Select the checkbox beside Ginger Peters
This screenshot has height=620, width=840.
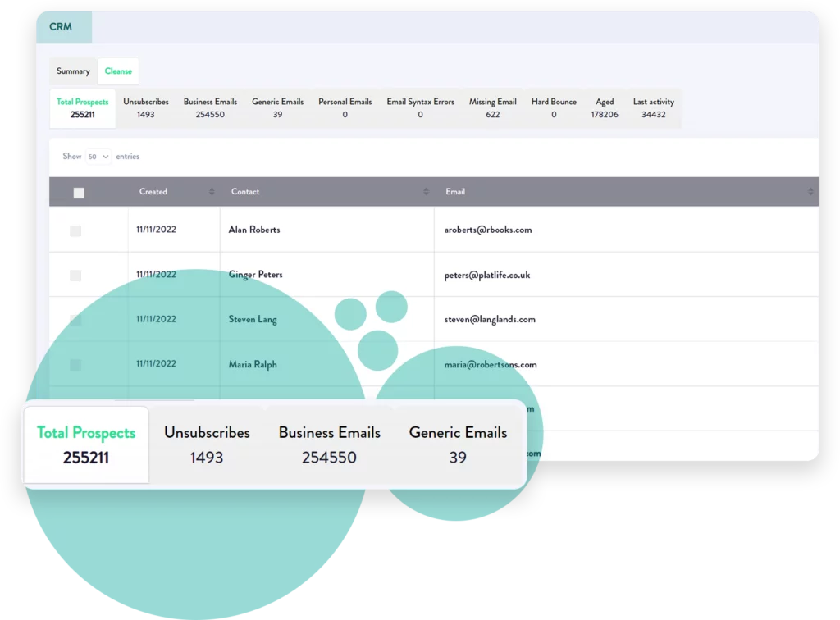[75, 276]
